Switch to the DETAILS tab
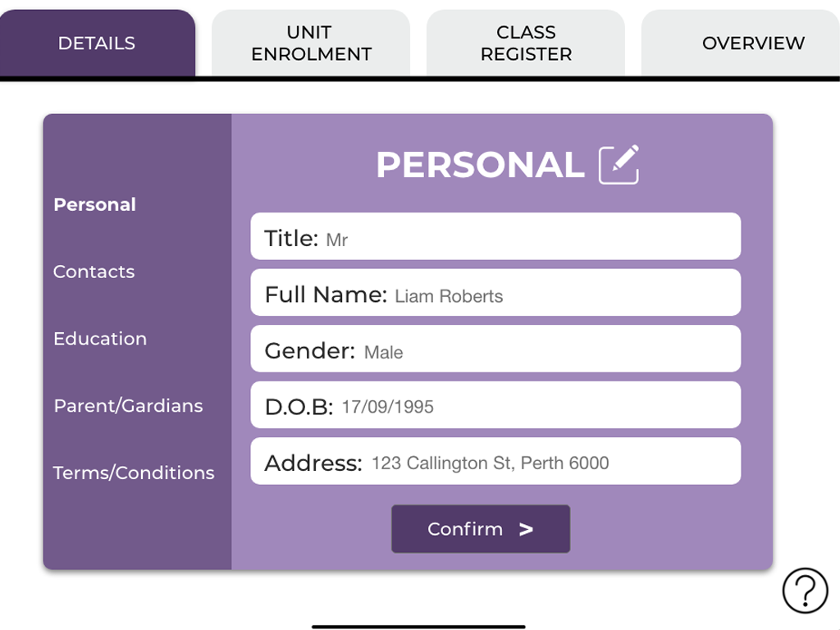Viewport: 840px width, 630px height. point(98,43)
